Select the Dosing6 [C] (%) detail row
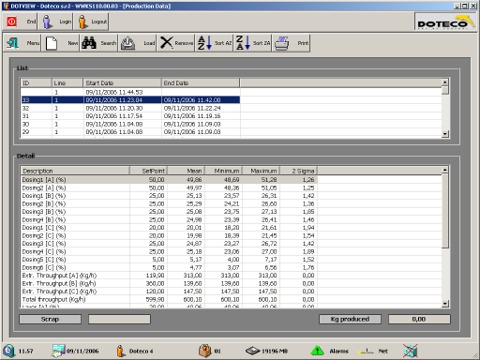This screenshot has width=480, height=360. (x=169, y=268)
